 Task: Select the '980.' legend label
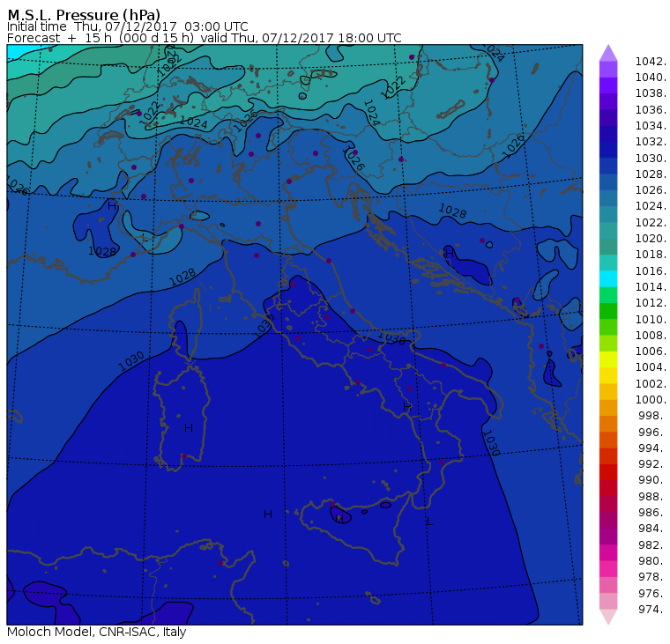coord(652,560)
